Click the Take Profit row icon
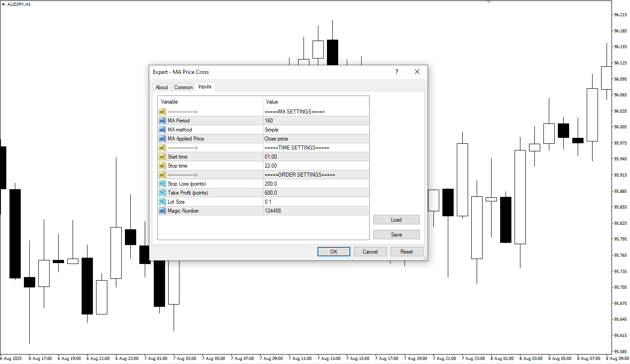The image size is (630, 364). (x=162, y=193)
